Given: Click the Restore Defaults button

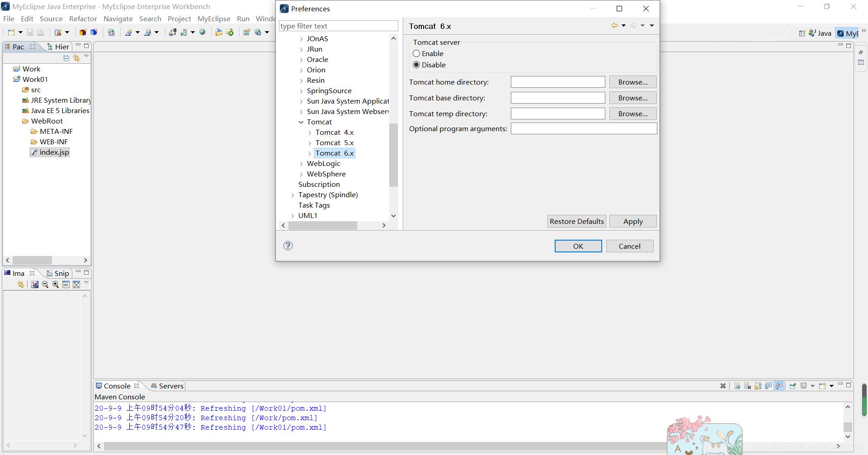Looking at the screenshot, I should pyautogui.click(x=576, y=221).
